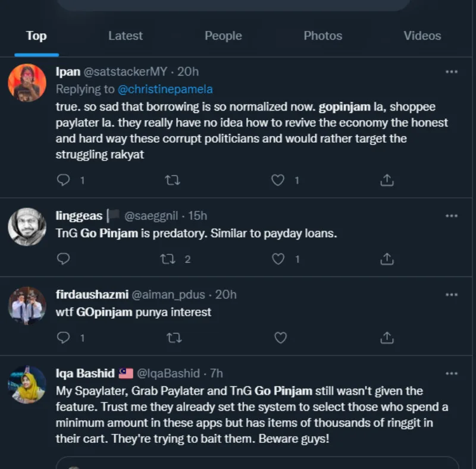Like firdaushazmi's tweet

[x=280, y=338]
